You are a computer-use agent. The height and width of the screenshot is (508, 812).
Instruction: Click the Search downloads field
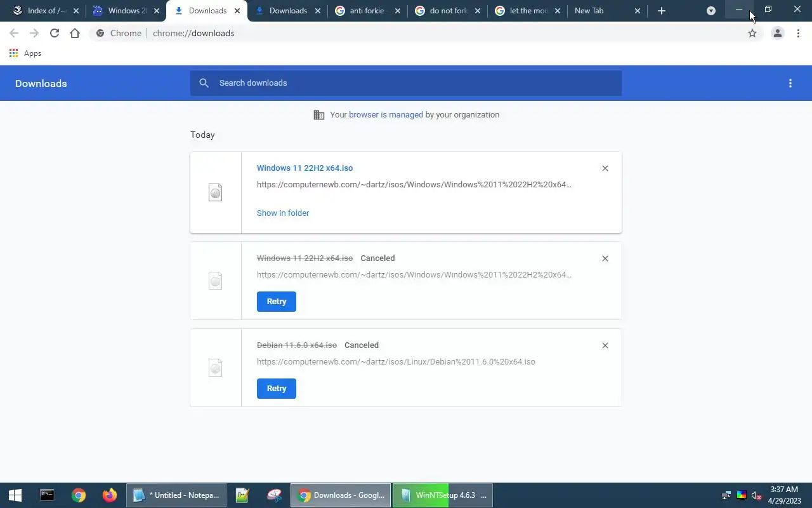406,83
